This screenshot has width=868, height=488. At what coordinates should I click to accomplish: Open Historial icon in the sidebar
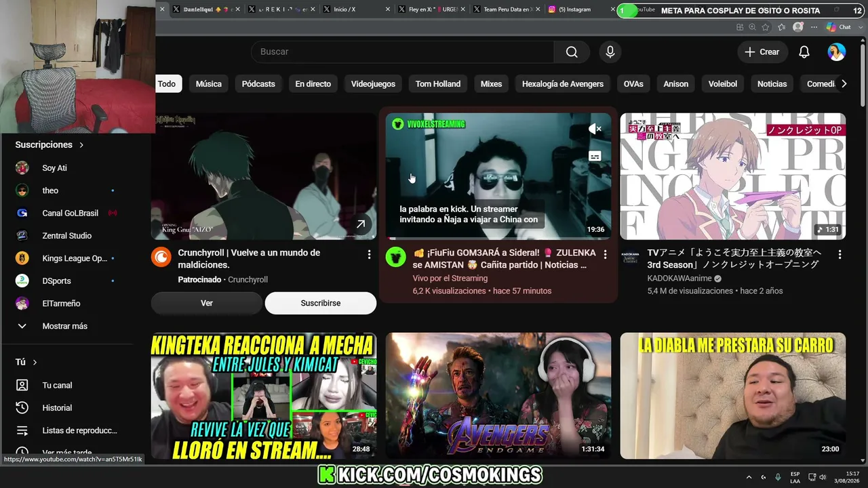tap(22, 408)
